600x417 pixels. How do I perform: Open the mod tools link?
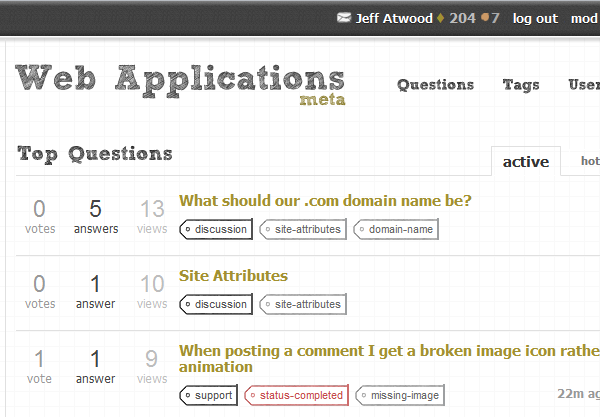[x=585, y=18]
